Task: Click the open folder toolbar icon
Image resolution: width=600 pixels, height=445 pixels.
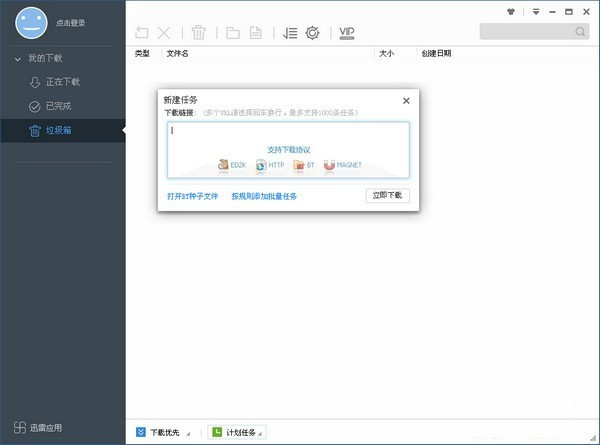Action: click(233, 33)
